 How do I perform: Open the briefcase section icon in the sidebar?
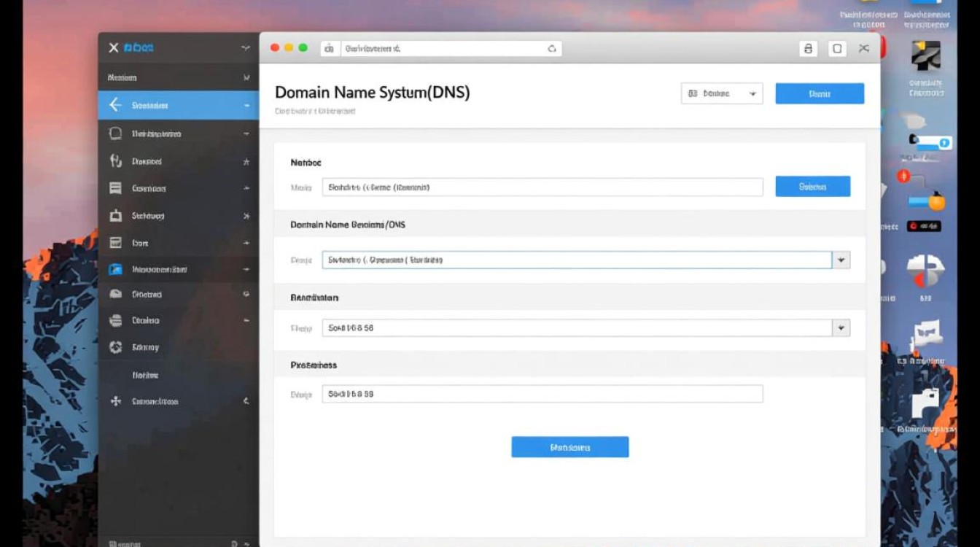click(x=117, y=216)
